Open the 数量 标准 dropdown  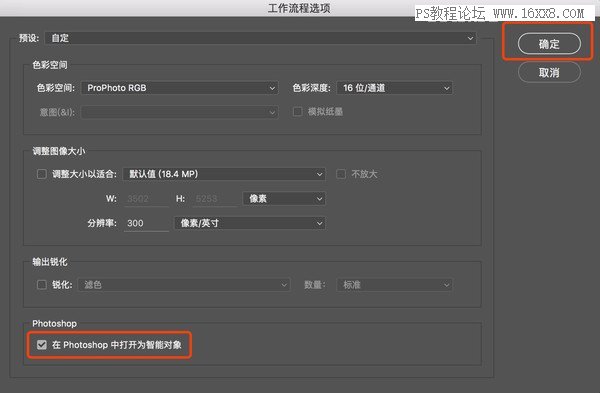pyautogui.click(x=395, y=285)
